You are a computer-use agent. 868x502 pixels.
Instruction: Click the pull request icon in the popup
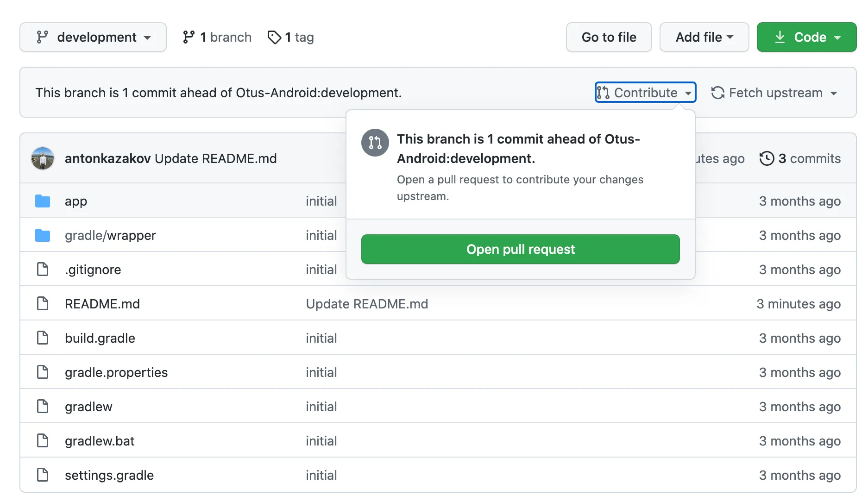375,143
